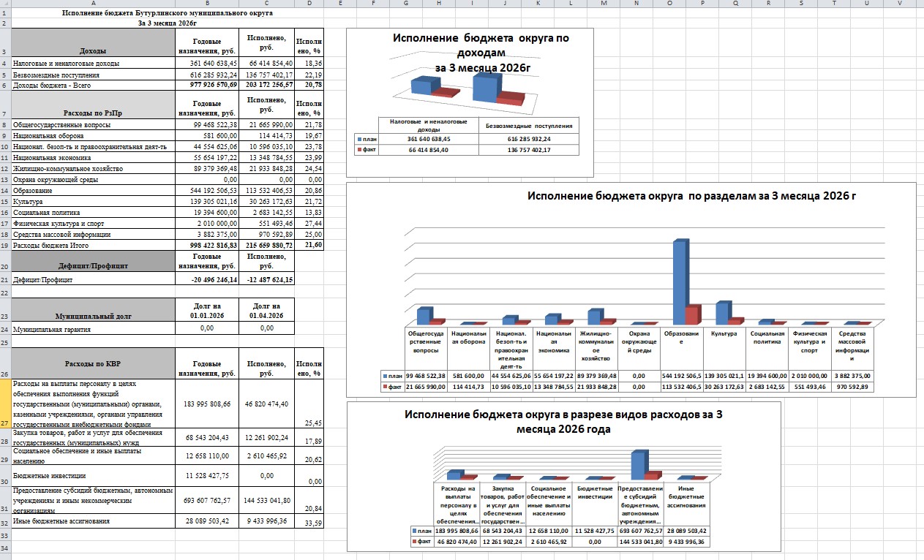Click the 'Социальная политика' label in the sections chart
Viewport: 924px width, 560px height.
tap(767, 337)
